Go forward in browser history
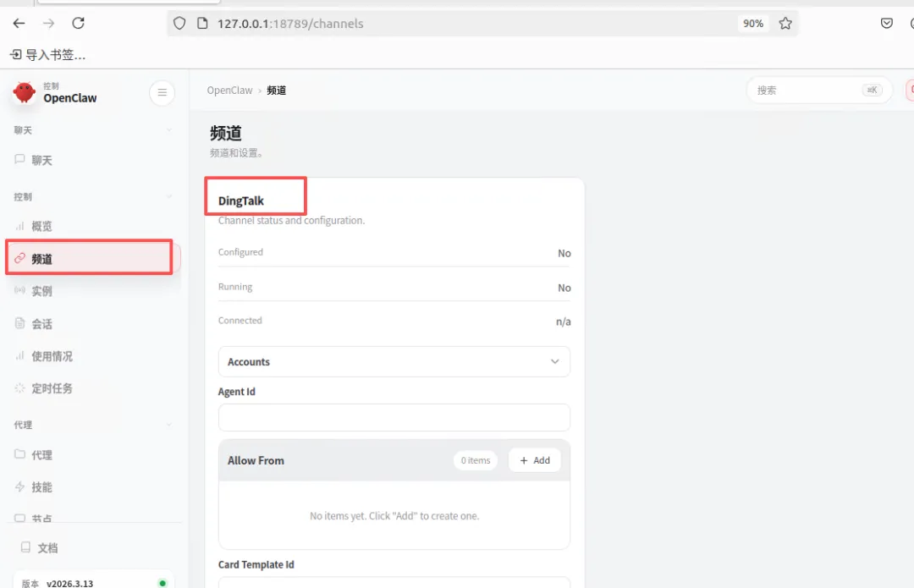The height and width of the screenshot is (588, 914). point(49,24)
